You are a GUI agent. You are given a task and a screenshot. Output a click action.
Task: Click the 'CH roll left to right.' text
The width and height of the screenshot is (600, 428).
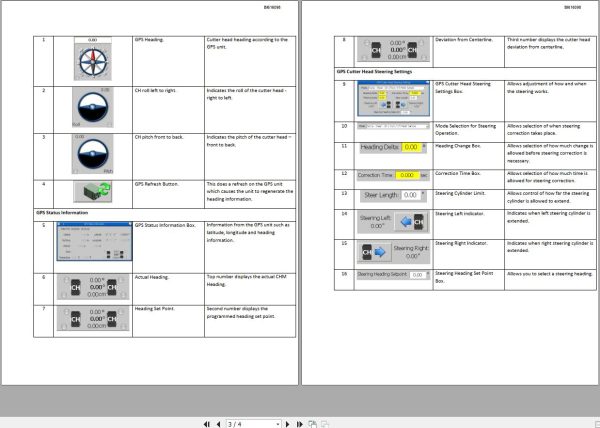click(x=155, y=91)
